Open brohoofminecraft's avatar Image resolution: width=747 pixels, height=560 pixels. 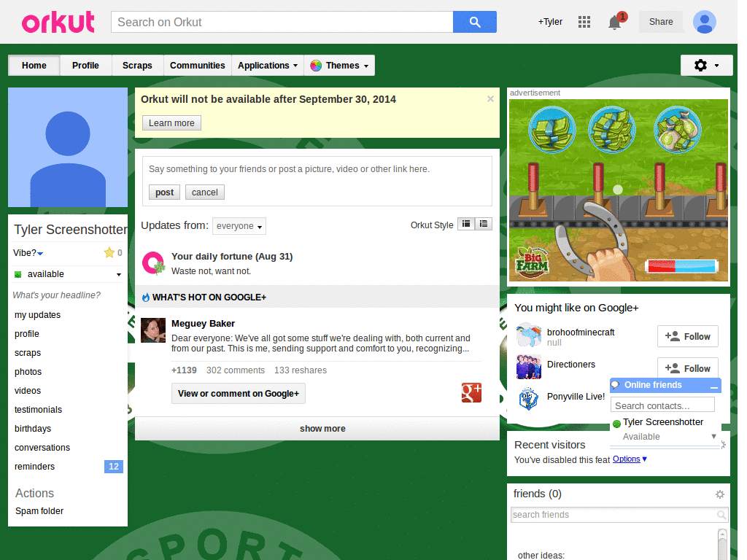pos(529,335)
